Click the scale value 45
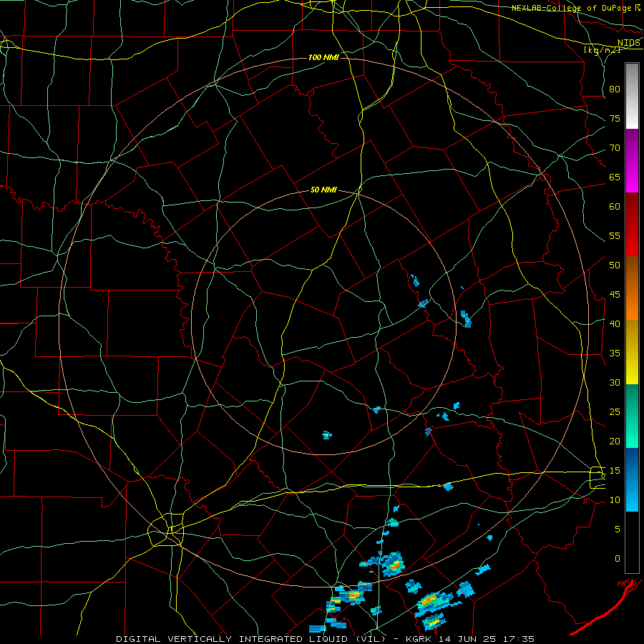 click(x=615, y=295)
